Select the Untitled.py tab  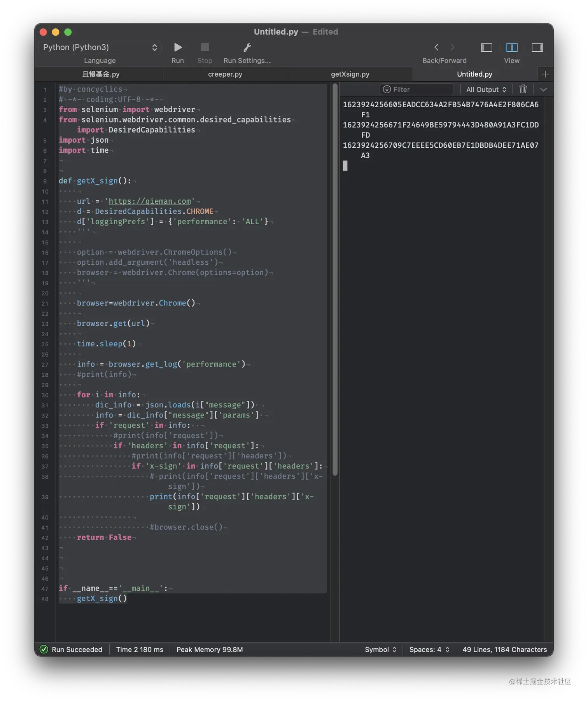pos(474,74)
